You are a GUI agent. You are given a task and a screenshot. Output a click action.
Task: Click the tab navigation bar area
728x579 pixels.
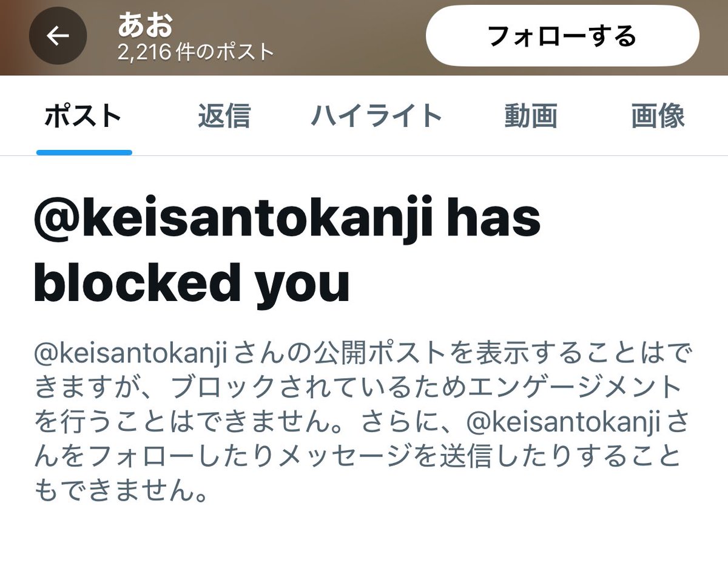364,117
